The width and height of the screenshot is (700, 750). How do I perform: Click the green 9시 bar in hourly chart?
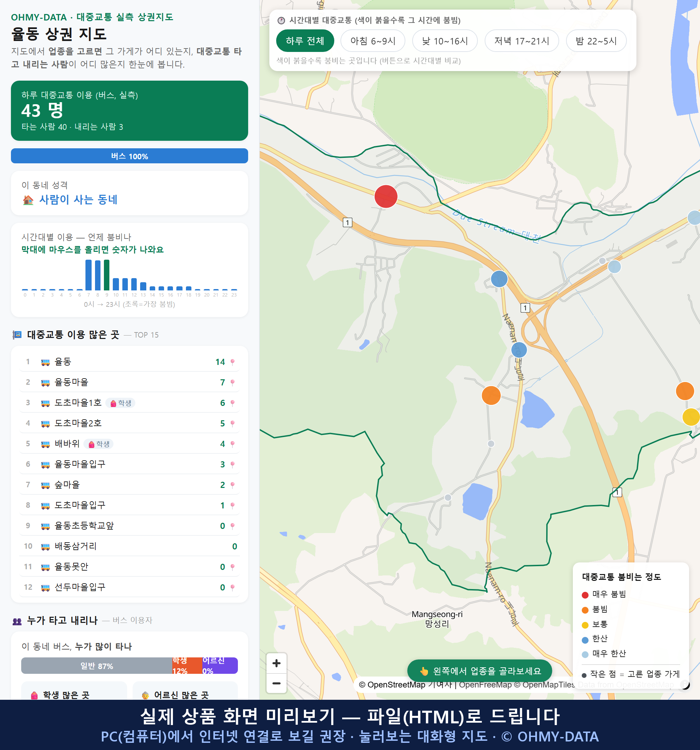(107, 275)
